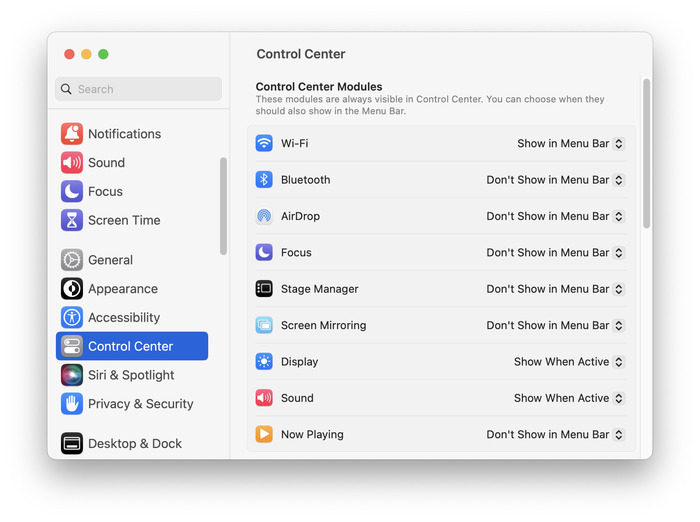
Task: Click the magnifying glass search icon
Action: click(x=66, y=89)
